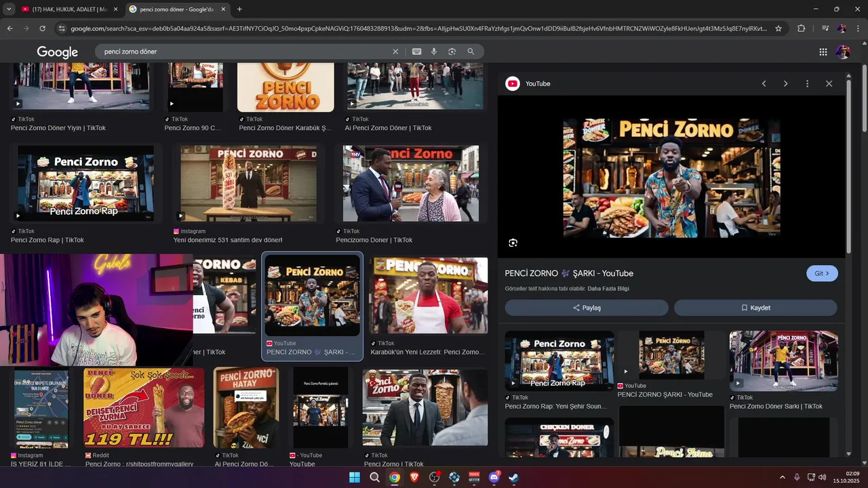This screenshot has width=868, height=488.
Task: Open the PENCİ ZORNO ŞARKI - YouTube title link
Action: coord(569,273)
